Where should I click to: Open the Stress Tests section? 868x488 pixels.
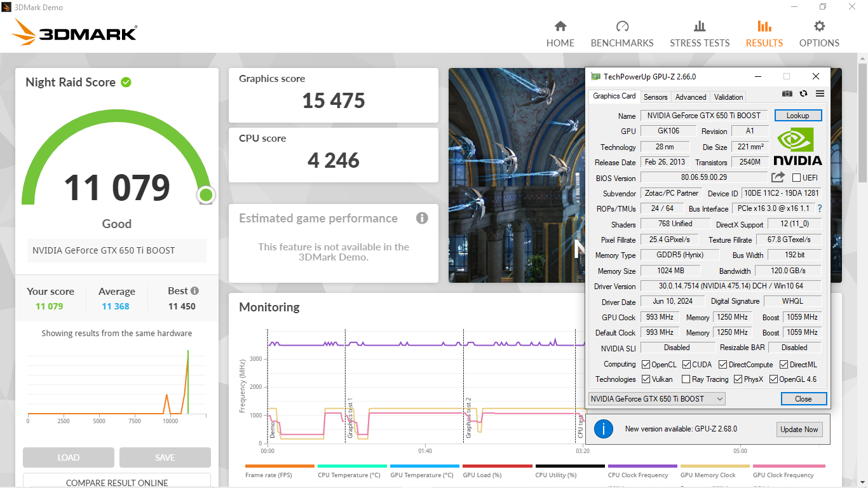point(700,34)
